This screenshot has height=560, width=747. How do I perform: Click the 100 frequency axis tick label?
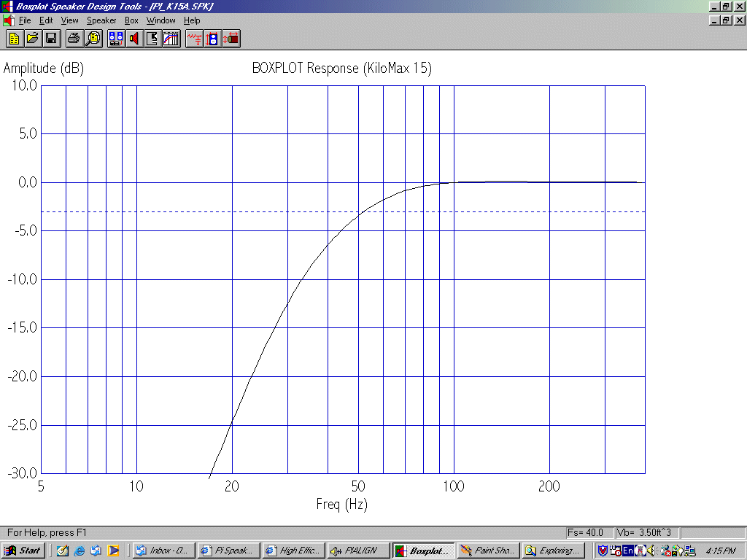454,486
